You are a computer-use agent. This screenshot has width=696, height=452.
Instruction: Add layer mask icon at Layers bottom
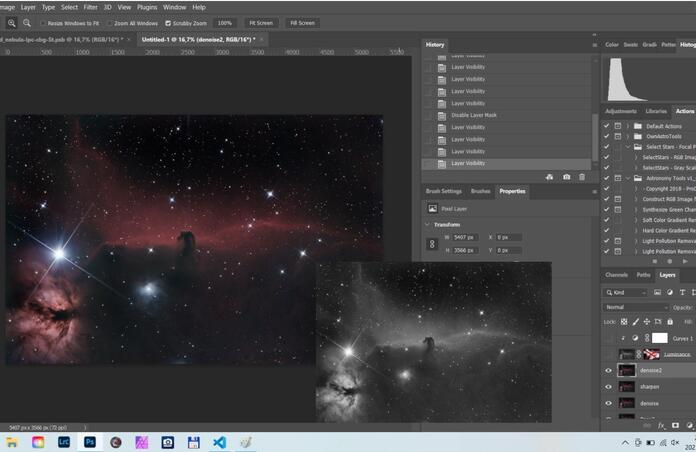[675, 425]
